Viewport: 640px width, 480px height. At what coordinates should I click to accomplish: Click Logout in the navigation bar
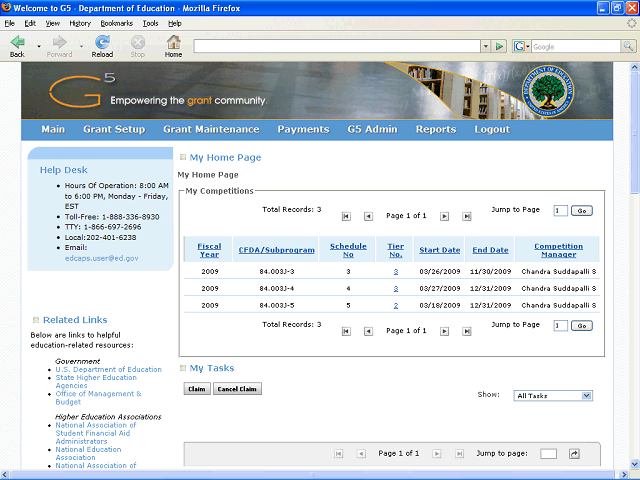(492, 129)
